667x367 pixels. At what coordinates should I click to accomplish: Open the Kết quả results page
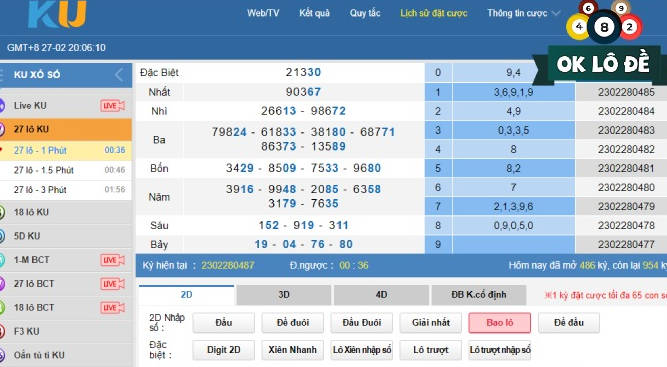[x=314, y=13]
